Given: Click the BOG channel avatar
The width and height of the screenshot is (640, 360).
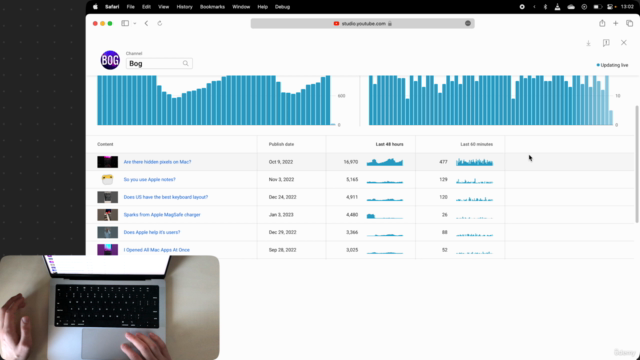Looking at the screenshot, I should (x=110, y=60).
